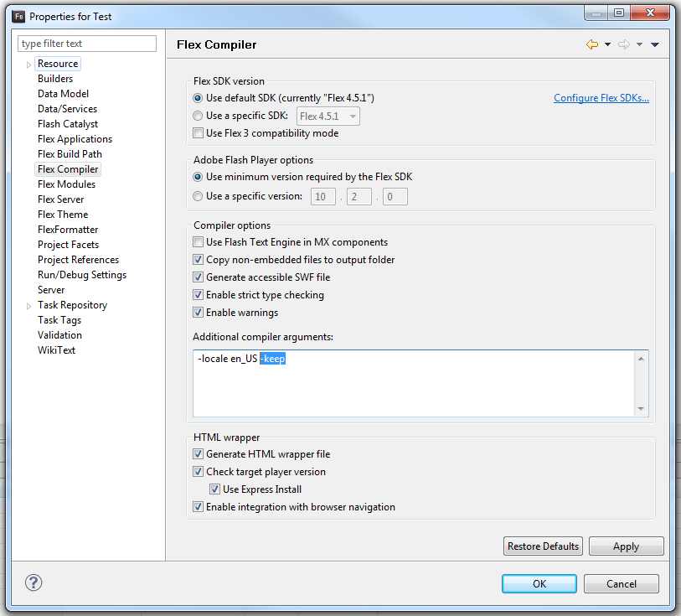Open the specific SDK Flex 4.5.1 combo box
Viewport: 681px width, 616px height.
328,116
